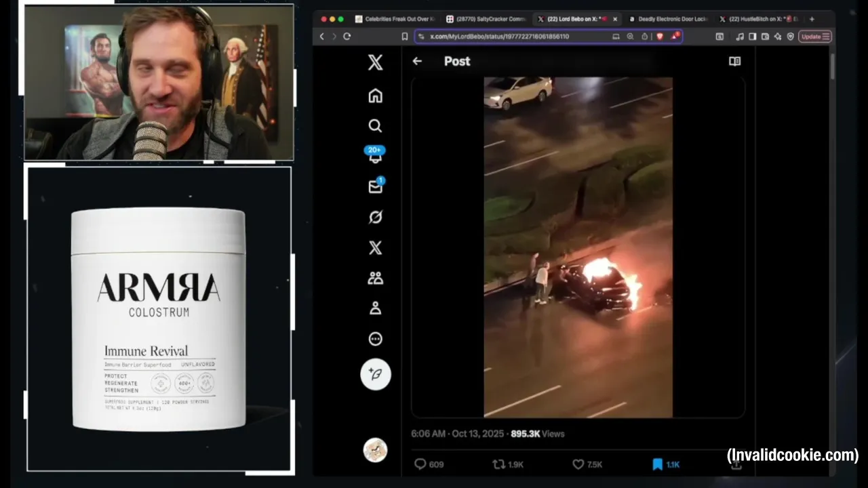This screenshot has width=868, height=488.
Task: Click browser back navigation arrow
Action: tap(322, 37)
